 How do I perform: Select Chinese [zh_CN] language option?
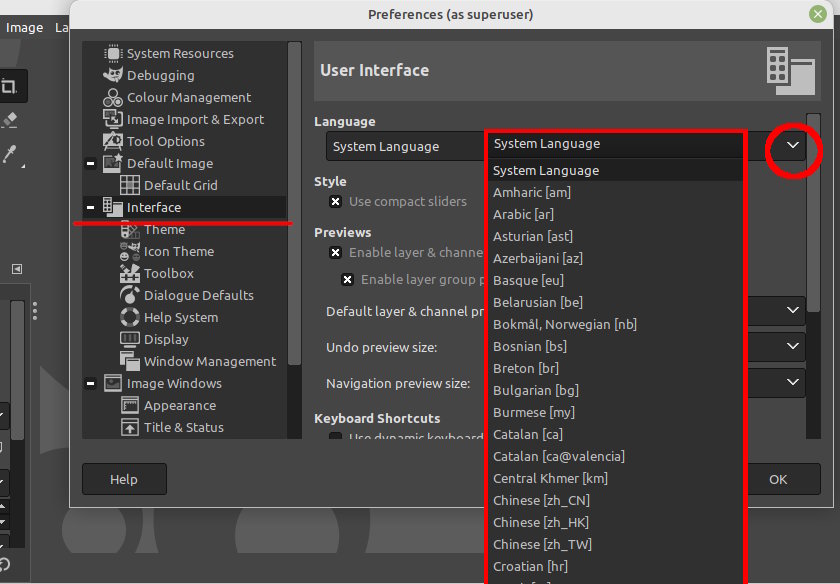(541, 501)
